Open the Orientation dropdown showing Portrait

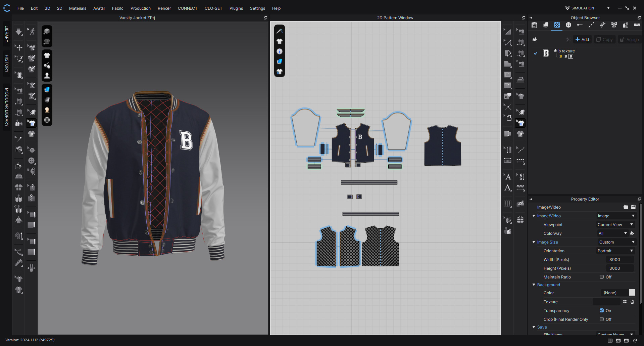point(615,251)
